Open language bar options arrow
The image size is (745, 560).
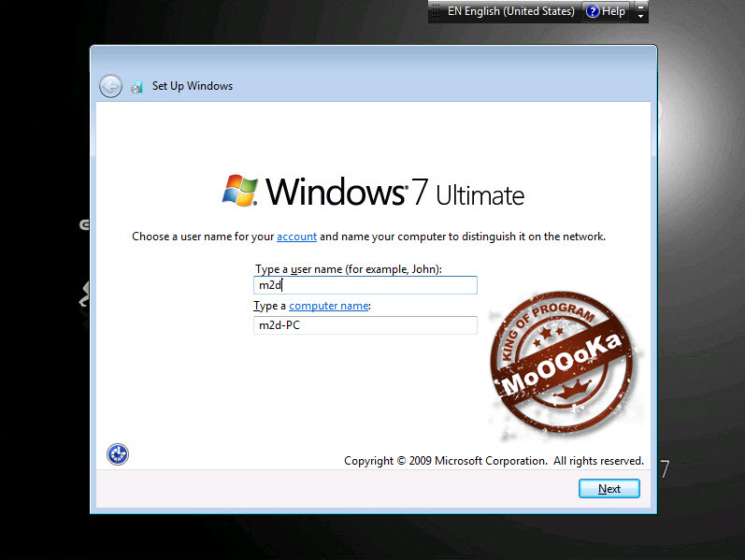click(640, 16)
